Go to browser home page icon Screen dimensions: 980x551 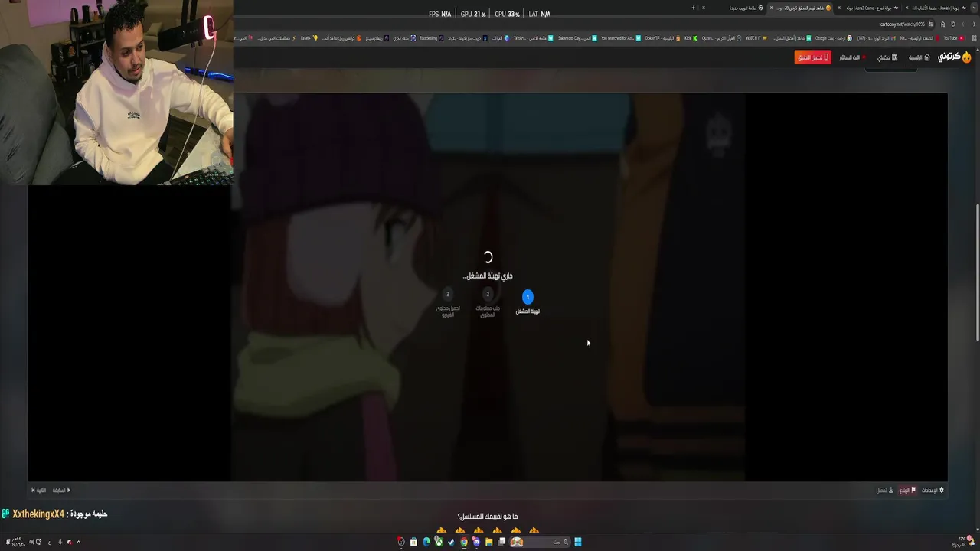[x=943, y=24]
